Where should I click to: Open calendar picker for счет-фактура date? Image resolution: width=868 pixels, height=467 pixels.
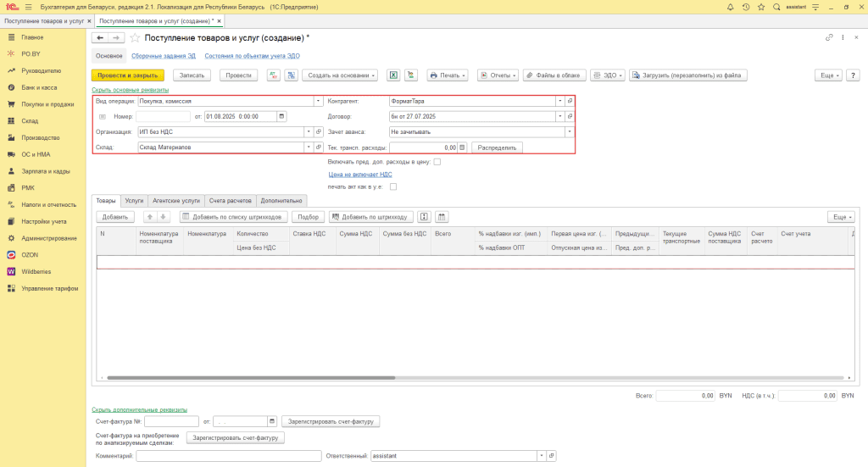pos(272,421)
